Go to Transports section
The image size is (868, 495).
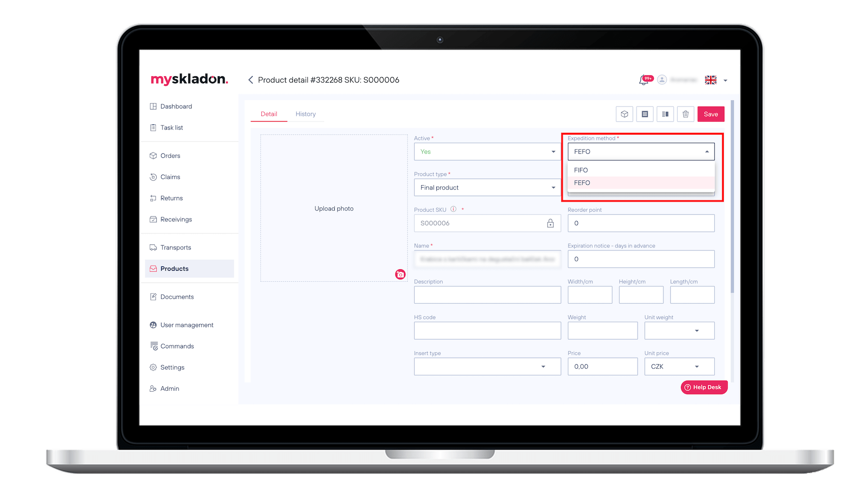[176, 247]
